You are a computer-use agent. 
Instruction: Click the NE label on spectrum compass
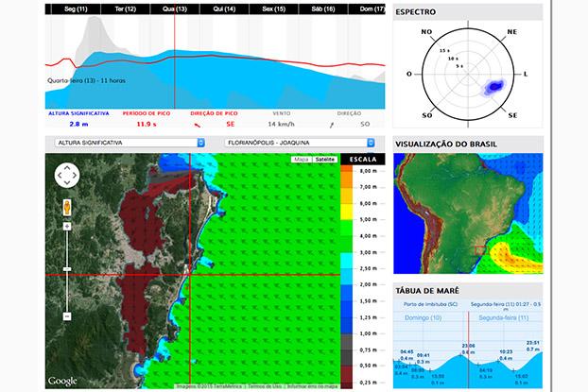(511, 32)
